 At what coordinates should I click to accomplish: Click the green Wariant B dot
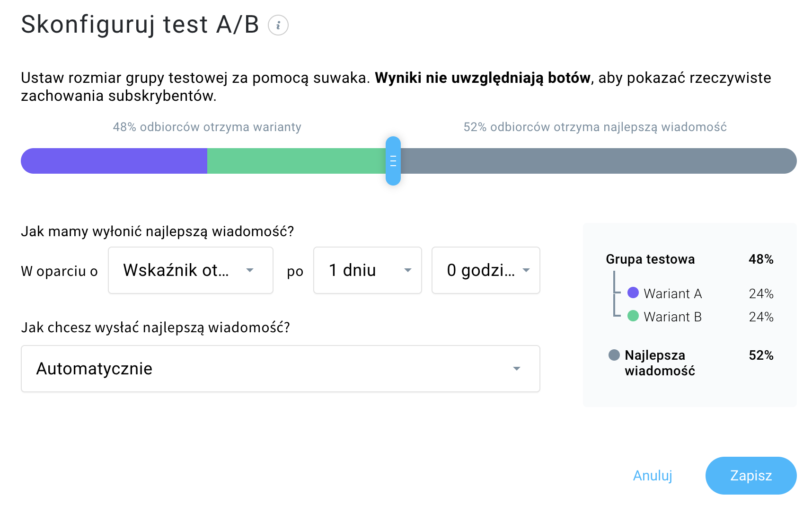pyautogui.click(x=633, y=316)
